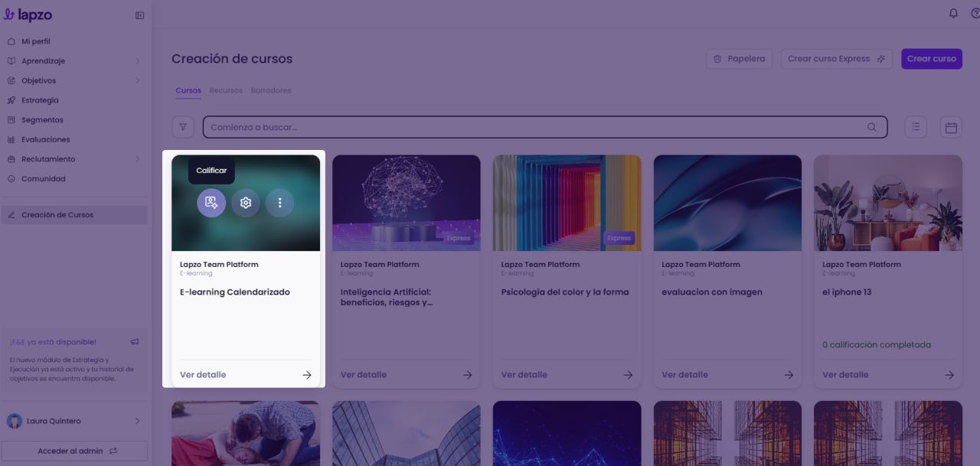The width and height of the screenshot is (980, 466).
Task: Expand the Laura Quintero user menu
Action: pos(138,421)
